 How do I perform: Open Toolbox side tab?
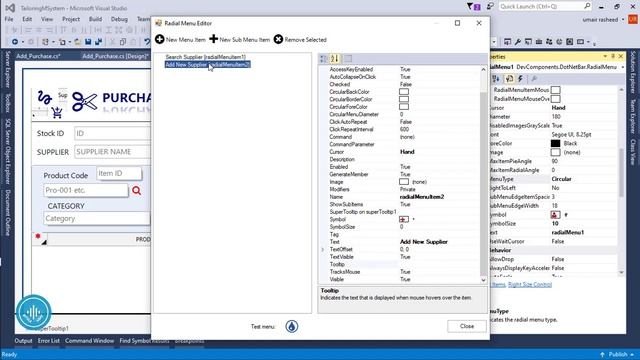[x=7, y=103]
